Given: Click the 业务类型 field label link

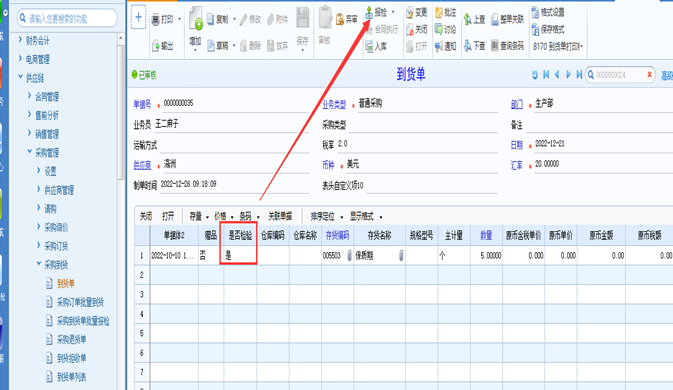Looking at the screenshot, I should point(334,104).
